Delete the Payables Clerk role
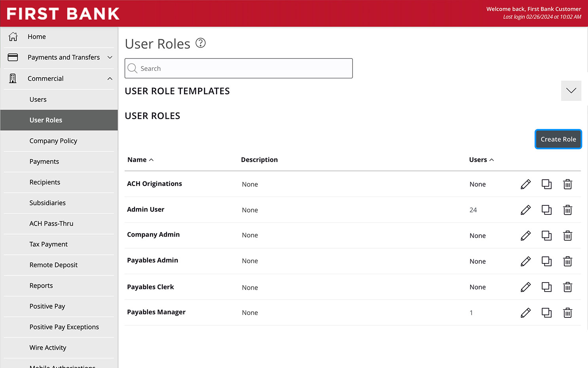This screenshot has height=368, width=588. (x=567, y=287)
